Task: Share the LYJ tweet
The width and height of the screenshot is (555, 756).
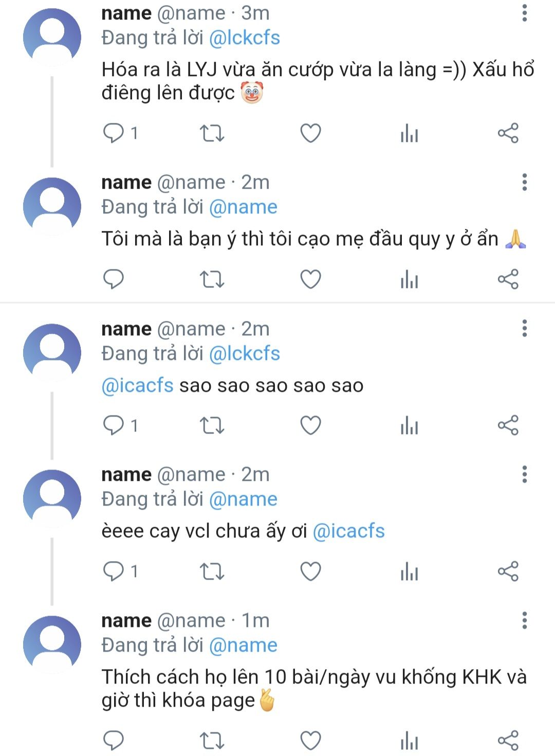Action: tap(508, 134)
